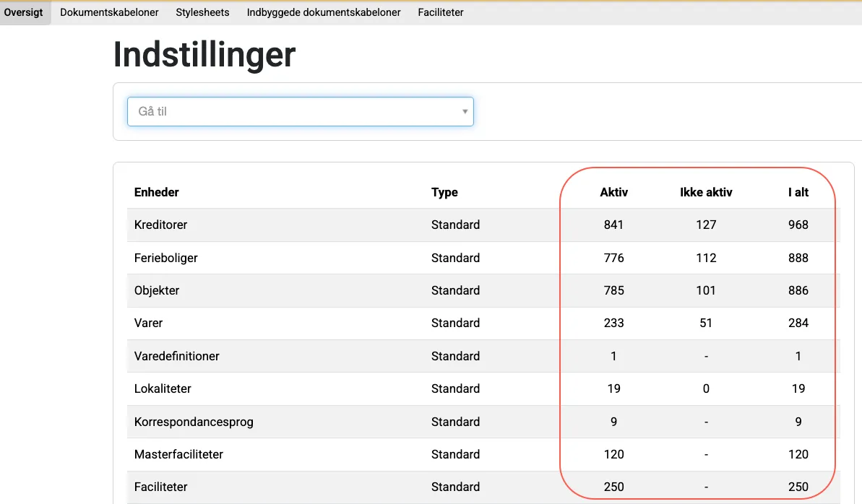
Task: Open the Oversigt tab
Action: pyautogui.click(x=24, y=12)
